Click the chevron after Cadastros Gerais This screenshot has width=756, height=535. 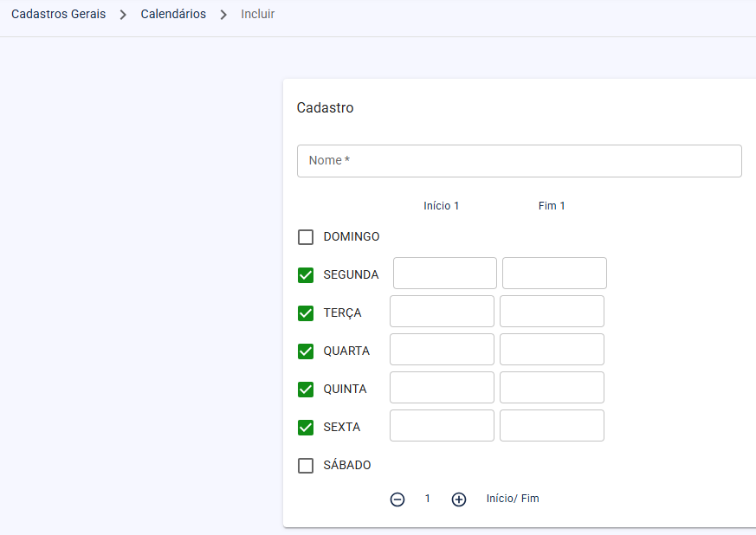[123, 15]
